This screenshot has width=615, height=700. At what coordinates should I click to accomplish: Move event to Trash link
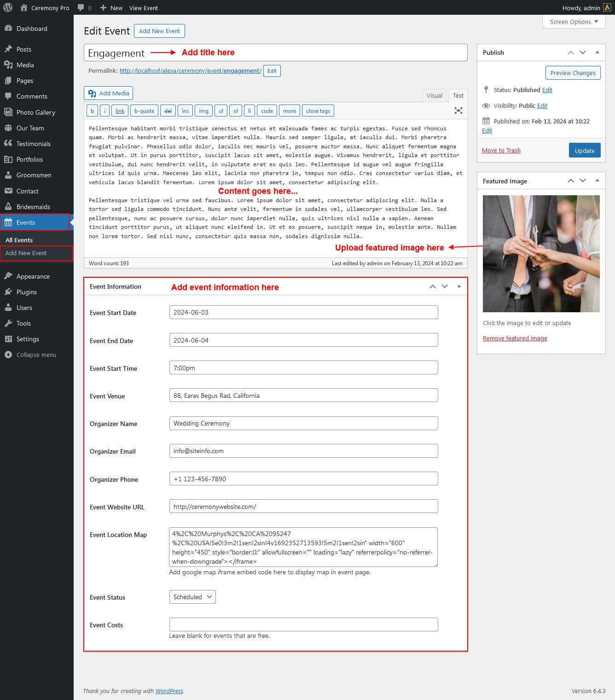point(501,151)
